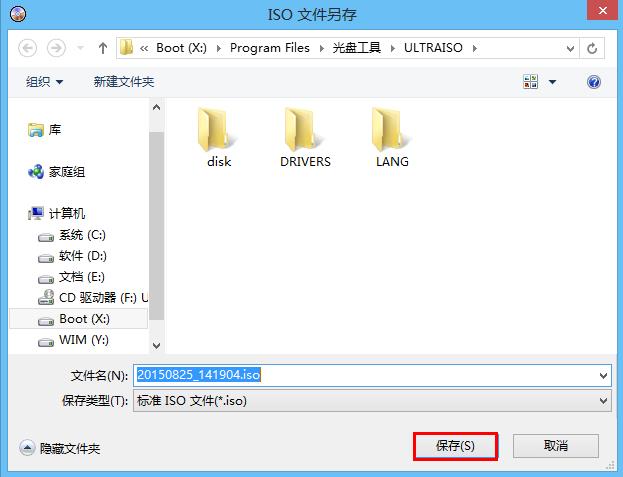The width and height of the screenshot is (623, 477).
Task: Click the 取消 button
Action: pyautogui.click(x=555, y=446)
